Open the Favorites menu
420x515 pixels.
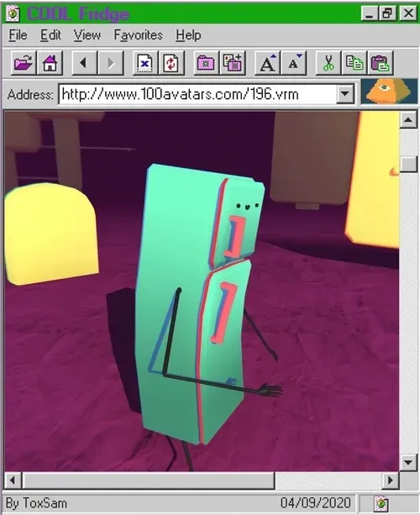139,34
